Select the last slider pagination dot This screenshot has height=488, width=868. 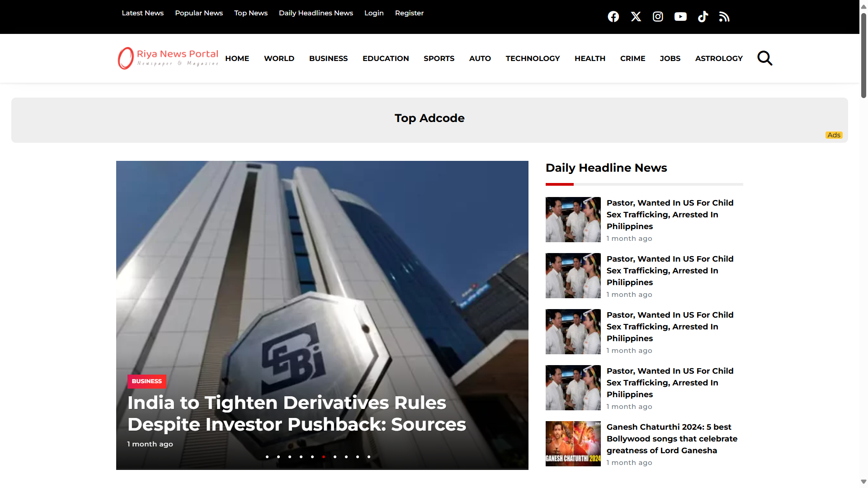369,457
